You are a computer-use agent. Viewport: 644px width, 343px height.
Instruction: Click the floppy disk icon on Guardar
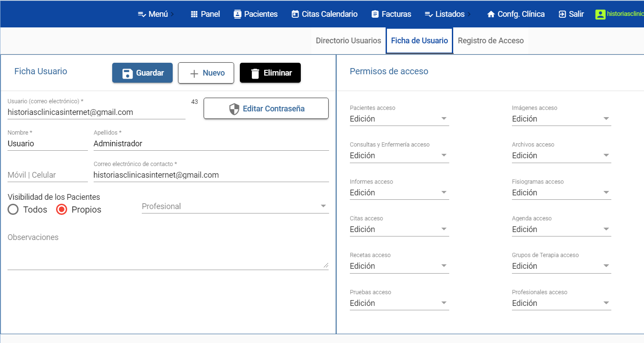128,73
